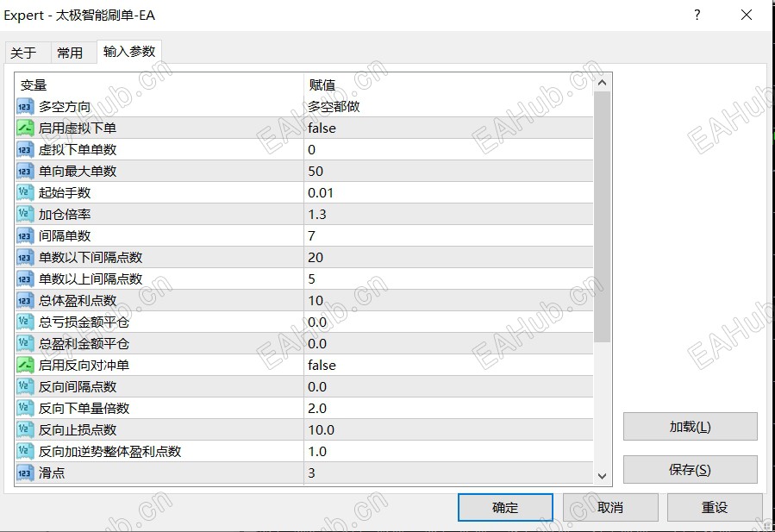Click the 加载(L) button
Viewport: 775px width, 532px height.
689,426
